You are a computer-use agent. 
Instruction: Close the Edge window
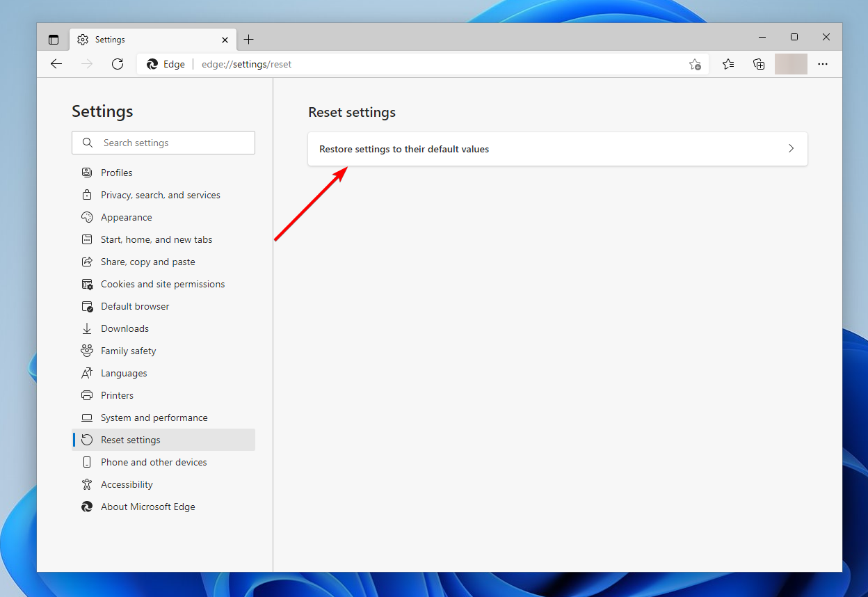[826, 37]
